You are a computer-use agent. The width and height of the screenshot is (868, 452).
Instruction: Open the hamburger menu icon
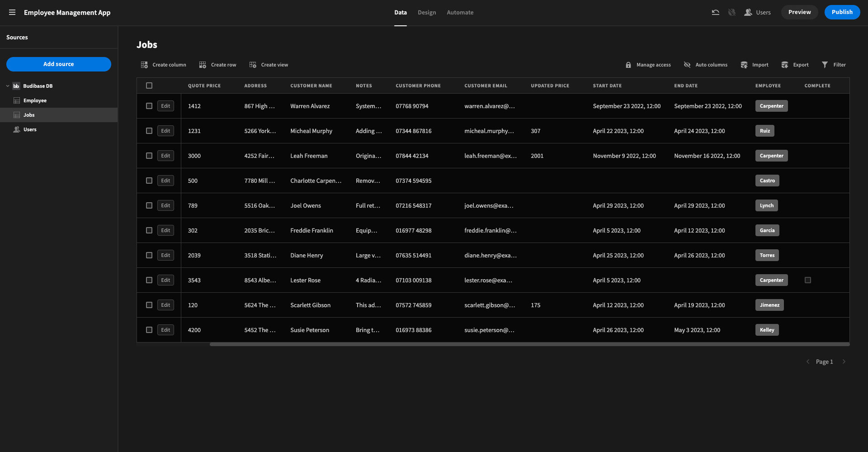click(x=12, y=12)
